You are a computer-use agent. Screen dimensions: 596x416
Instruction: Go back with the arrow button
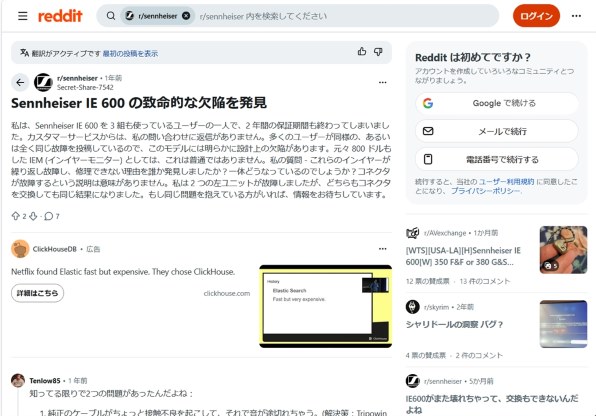[20, 82]
